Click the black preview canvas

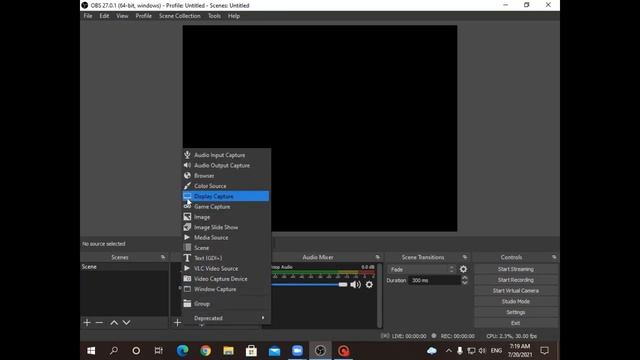(320, 128)
